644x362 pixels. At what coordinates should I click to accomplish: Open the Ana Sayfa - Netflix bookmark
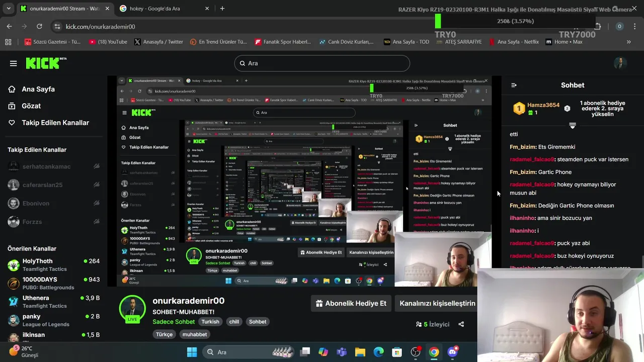tap(514, 42)
